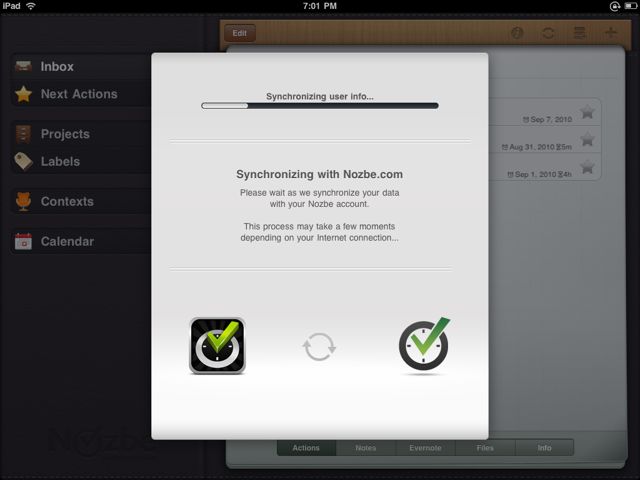The width and height of the screenshot is (640, 480).
Task: Open the Inbox list in the sidebar
Action: click(81, 66)
